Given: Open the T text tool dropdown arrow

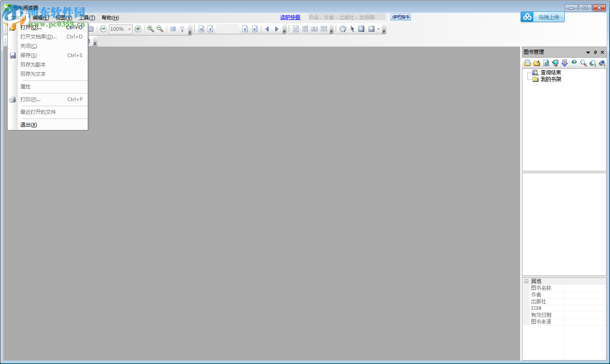Looking at the screenshot, I should (379, 29).
